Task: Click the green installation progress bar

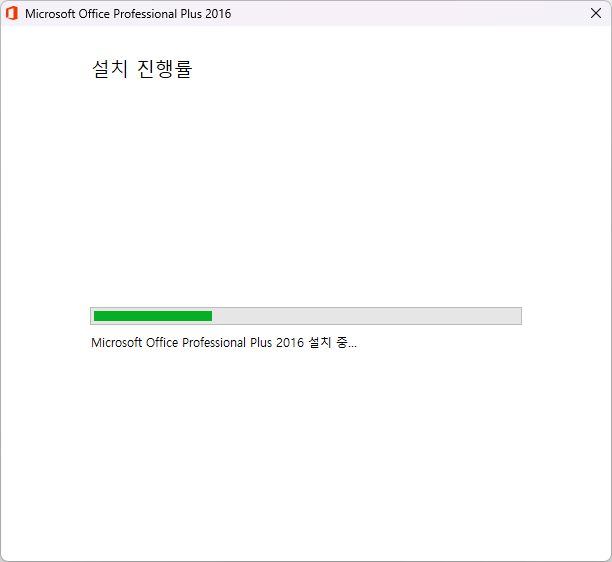Action: pyautogui.click(x=306, y=316)
